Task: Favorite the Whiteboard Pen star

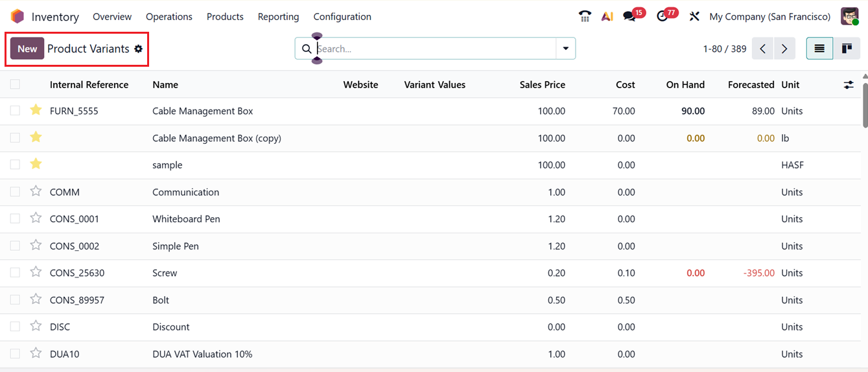Action: 36,218
